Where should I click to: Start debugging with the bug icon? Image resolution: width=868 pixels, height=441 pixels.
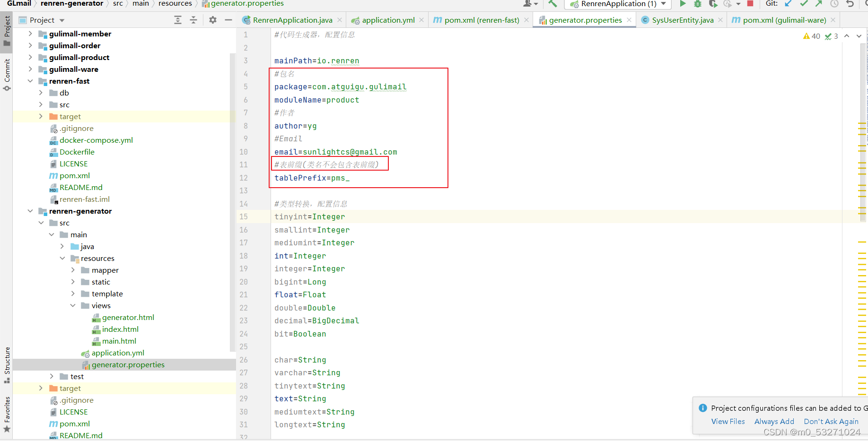pyautogui.click(x=698, y=4)
